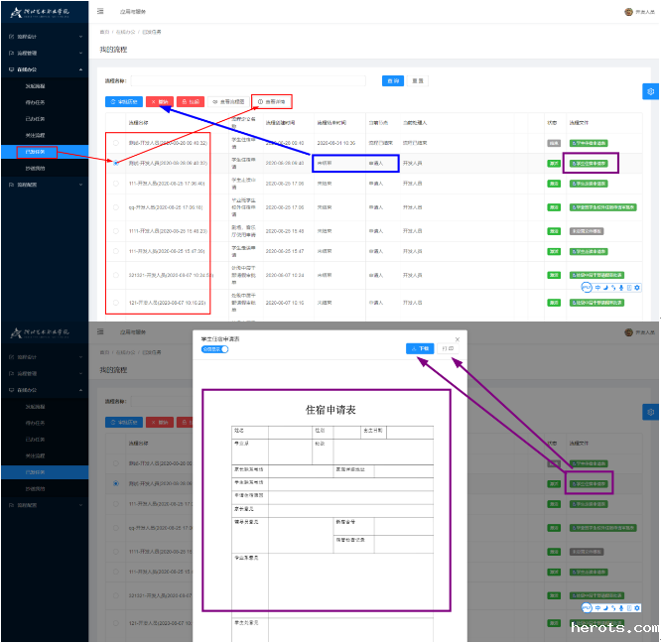The height and width of the screenshot is (644, 661).
Task: Open the red-boxed 已发任务 sidebar item
Action: 37,152
